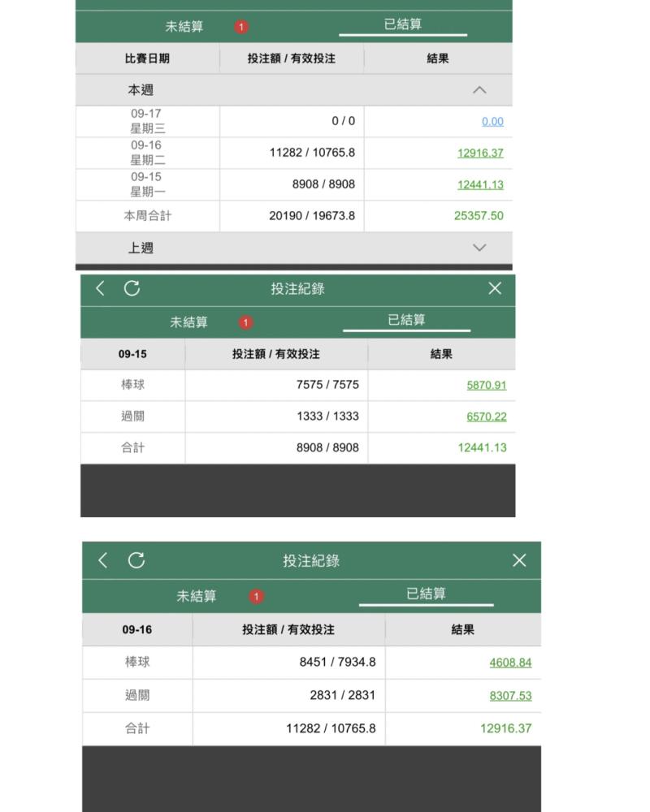Collapse the 本週 section chevron
This screenshot has height=812, width=650.
[479, 90]
